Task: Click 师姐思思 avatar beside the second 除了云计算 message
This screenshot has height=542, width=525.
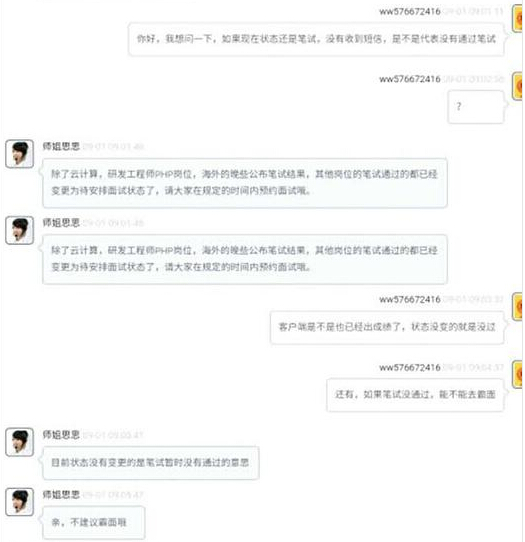Action: 19,230
